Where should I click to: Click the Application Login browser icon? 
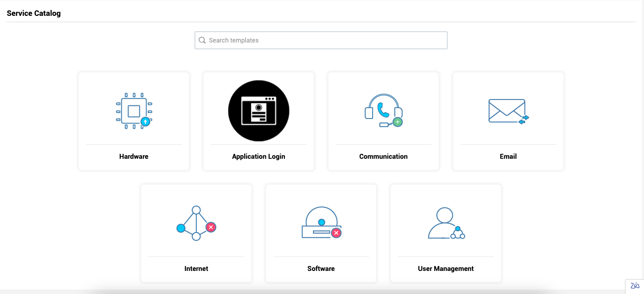click(258, 111)
